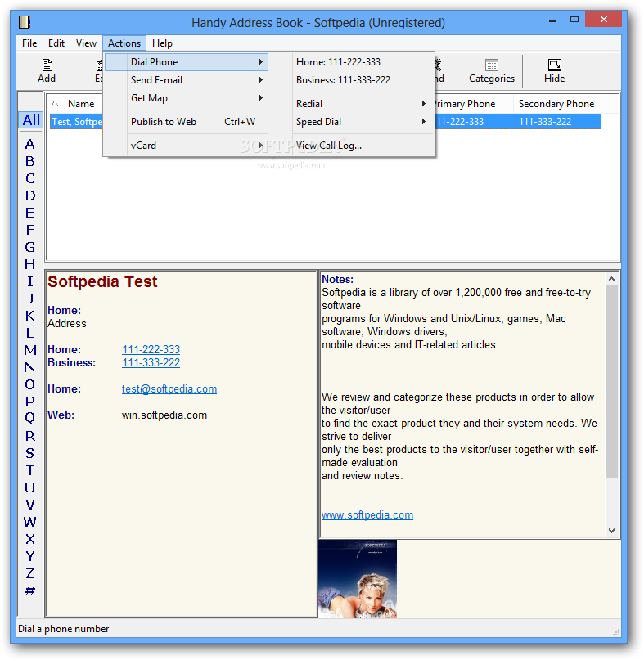Viewport: 644px width, 660px height.
Task: Show All contacts in alphabet index
Action: click(x=31, y=120)
